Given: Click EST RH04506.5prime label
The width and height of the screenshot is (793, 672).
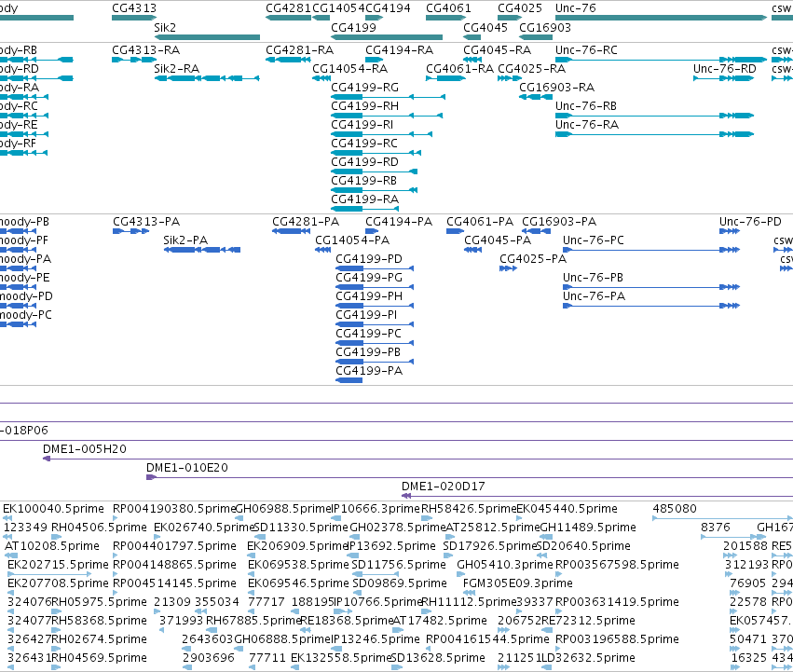Looking at the screenshot, I should click(x=99, y=528).
